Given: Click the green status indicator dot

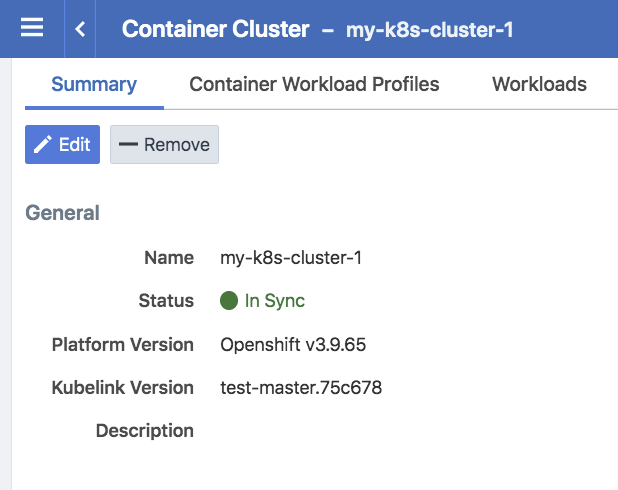Looking at the screenshot, I should tap(229, 301).
